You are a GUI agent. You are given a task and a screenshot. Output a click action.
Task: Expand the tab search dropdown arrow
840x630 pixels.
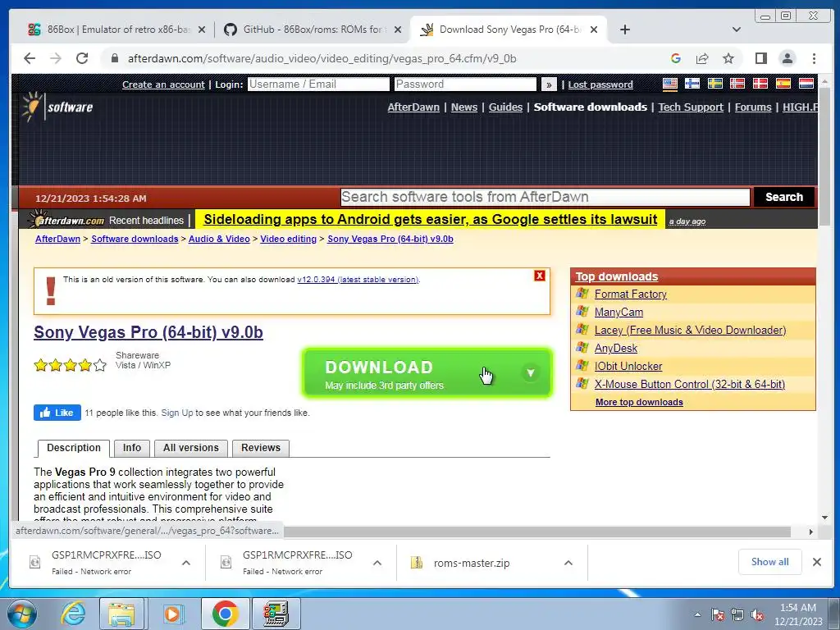click(x=737, y=30)
